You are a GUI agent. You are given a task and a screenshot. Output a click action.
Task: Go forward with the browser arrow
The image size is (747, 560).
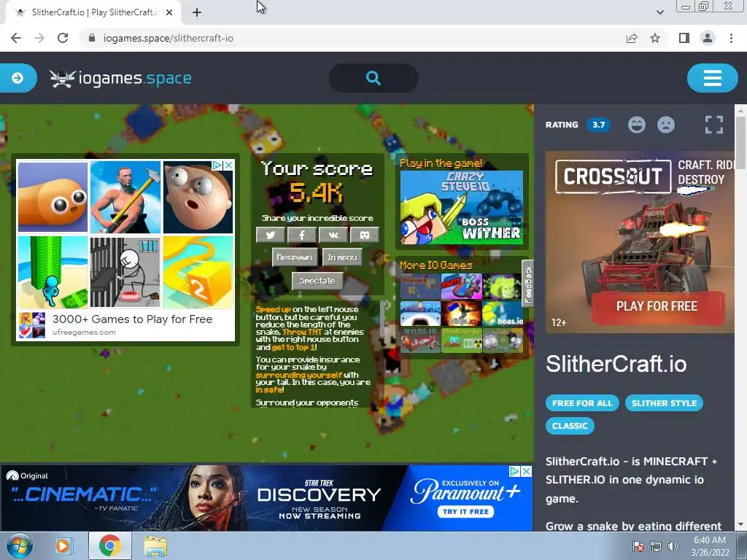pos(39,38)
